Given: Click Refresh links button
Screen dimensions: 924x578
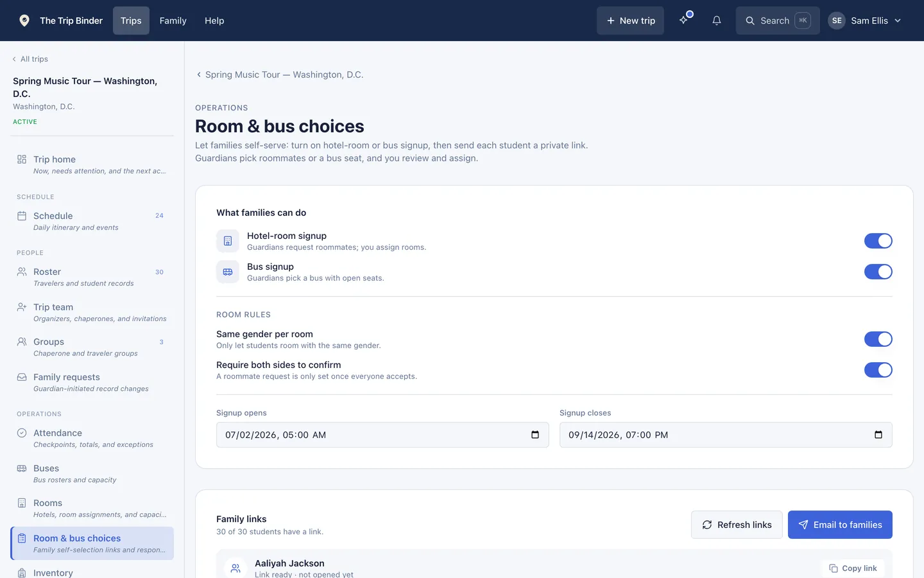Looking at the screenshot, I should tap(737, 525).
